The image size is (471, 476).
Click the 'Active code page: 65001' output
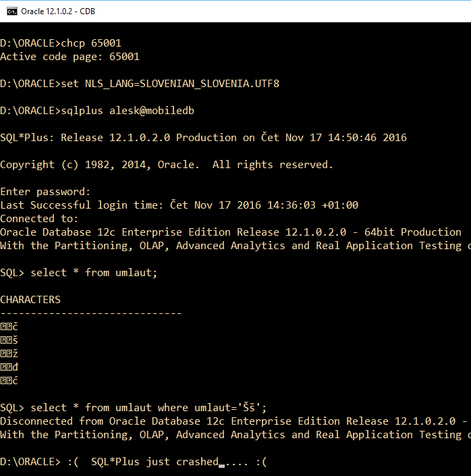pyautogui.click(x=70, y=57)
